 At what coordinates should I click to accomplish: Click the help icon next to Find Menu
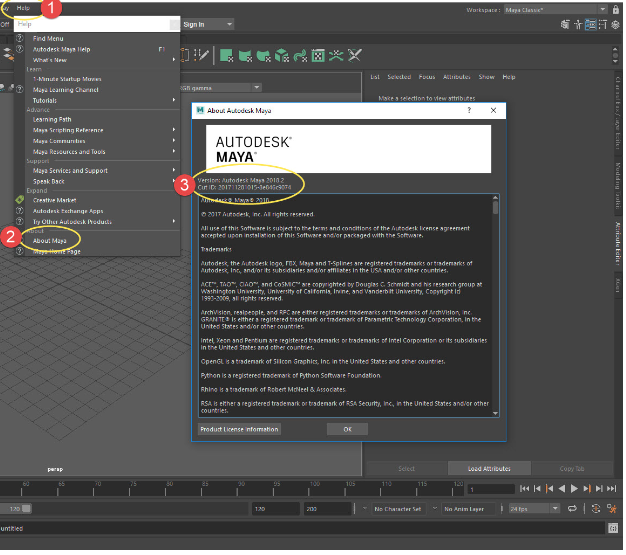click(19, 38)
